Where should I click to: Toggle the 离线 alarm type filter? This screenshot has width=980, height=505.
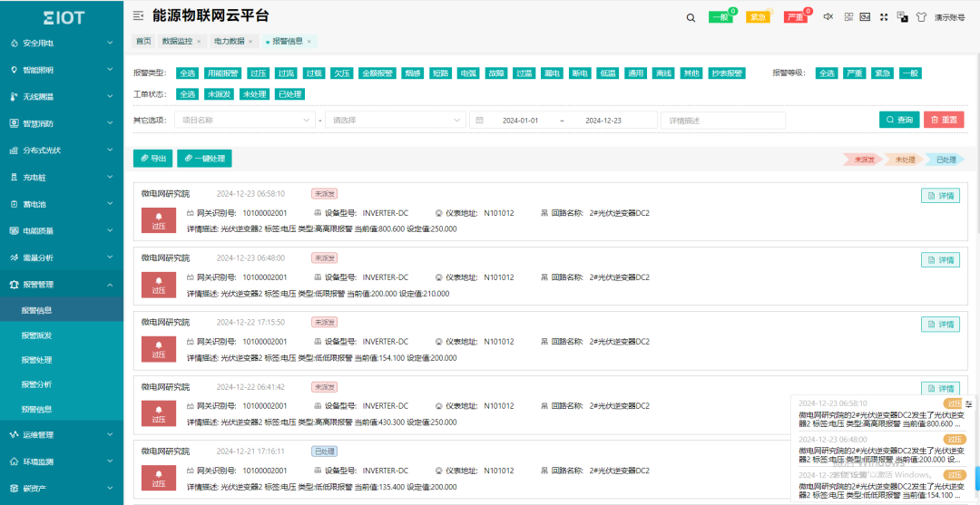pos(663,73)
